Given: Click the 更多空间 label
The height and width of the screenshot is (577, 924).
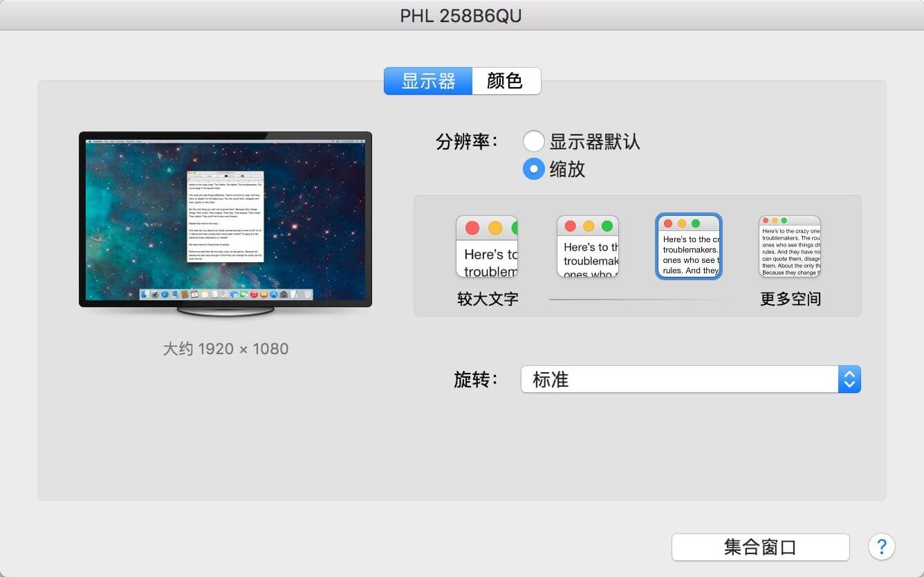Looking at the screenshot, I should point(791,299).
